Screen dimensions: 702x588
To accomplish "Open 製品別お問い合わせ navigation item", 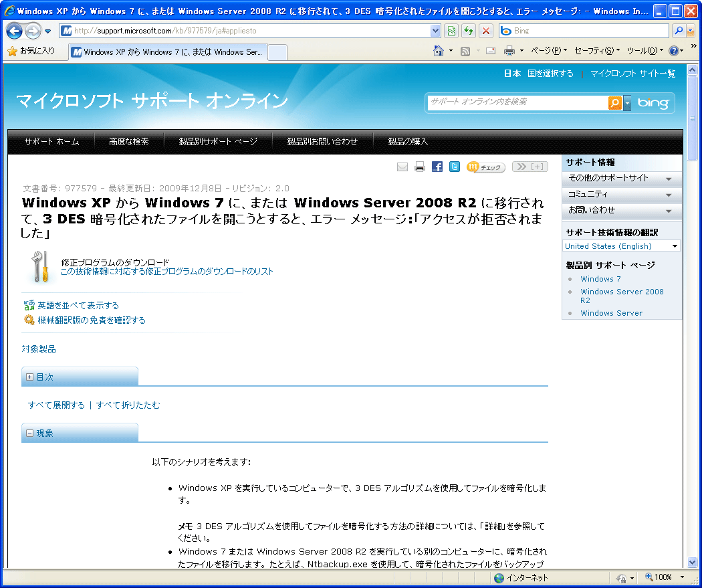I will tap(322, 142).
